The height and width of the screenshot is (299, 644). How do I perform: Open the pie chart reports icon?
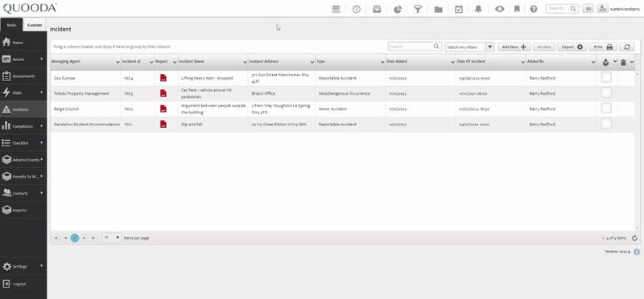[398, 9]
